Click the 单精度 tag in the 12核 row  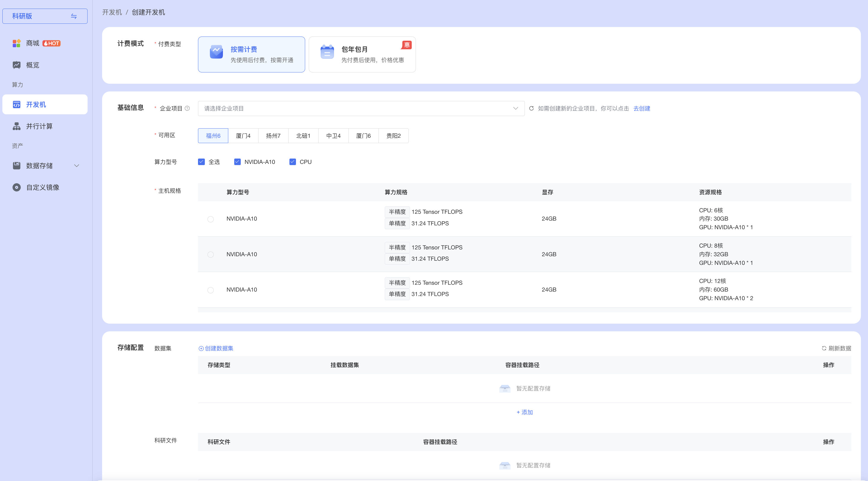click(x=397, y=294)
